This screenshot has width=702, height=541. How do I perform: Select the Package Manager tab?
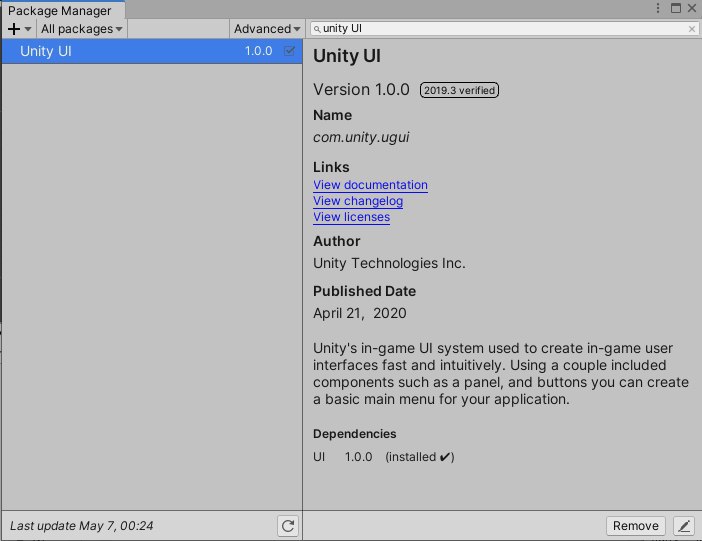[63, 10]
